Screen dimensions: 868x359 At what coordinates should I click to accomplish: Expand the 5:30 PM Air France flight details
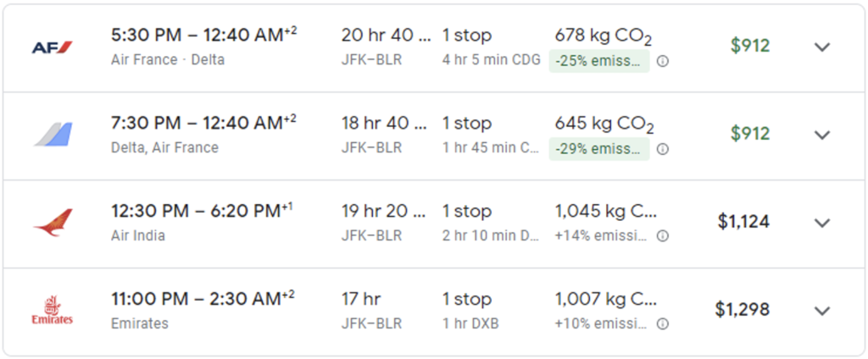821,47
